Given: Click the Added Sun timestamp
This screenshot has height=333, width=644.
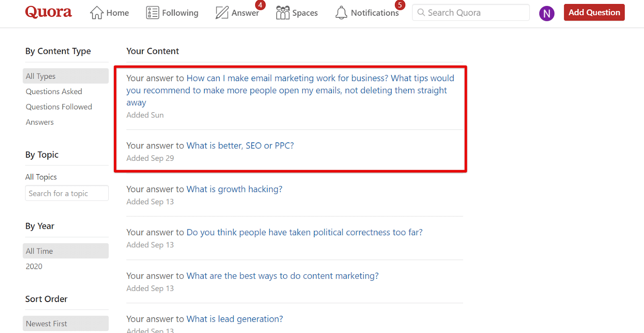Looking at the screenshot, I should pos(145,115).
